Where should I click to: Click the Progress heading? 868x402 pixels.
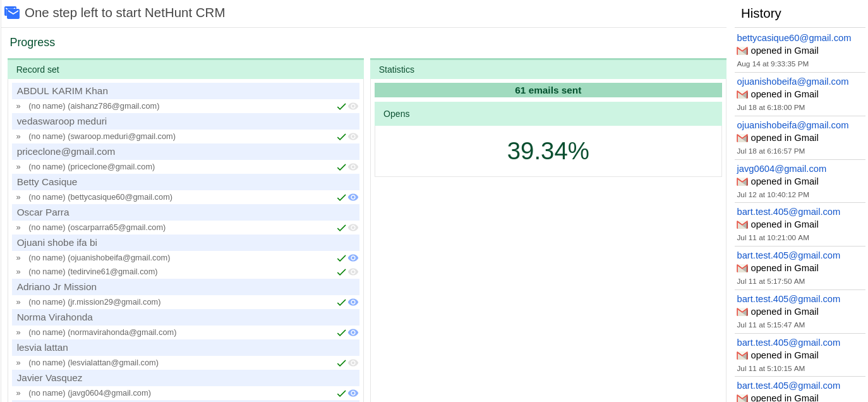(32, 42)
